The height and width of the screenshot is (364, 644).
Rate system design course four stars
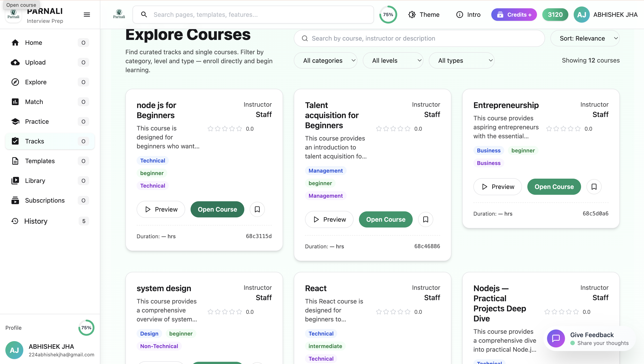232,312
